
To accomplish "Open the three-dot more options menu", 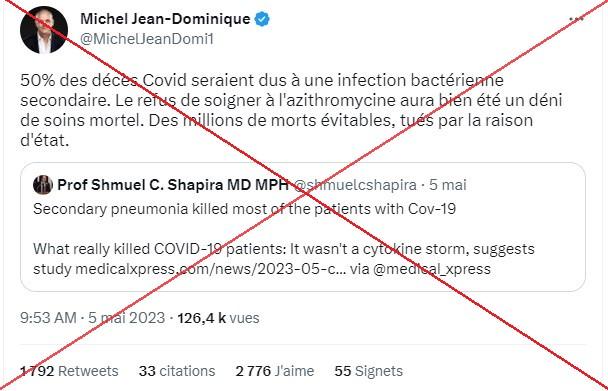I will (576, 19).
